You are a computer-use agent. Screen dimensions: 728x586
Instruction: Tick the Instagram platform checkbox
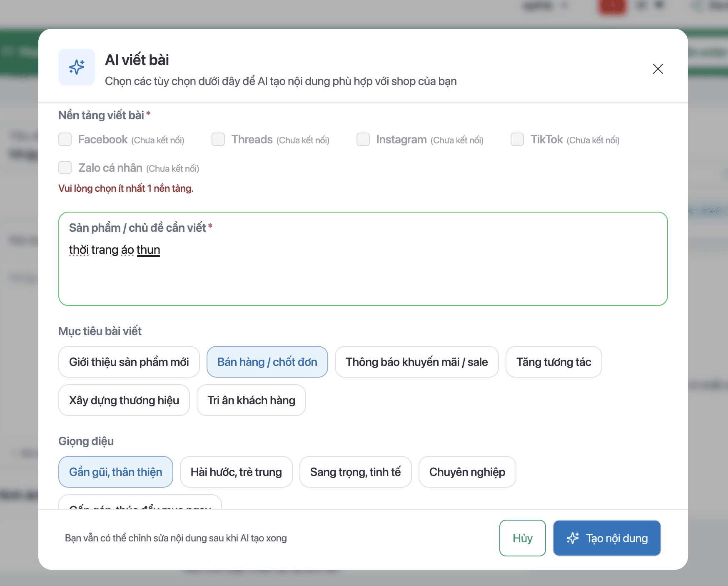(x=363, y=139)
